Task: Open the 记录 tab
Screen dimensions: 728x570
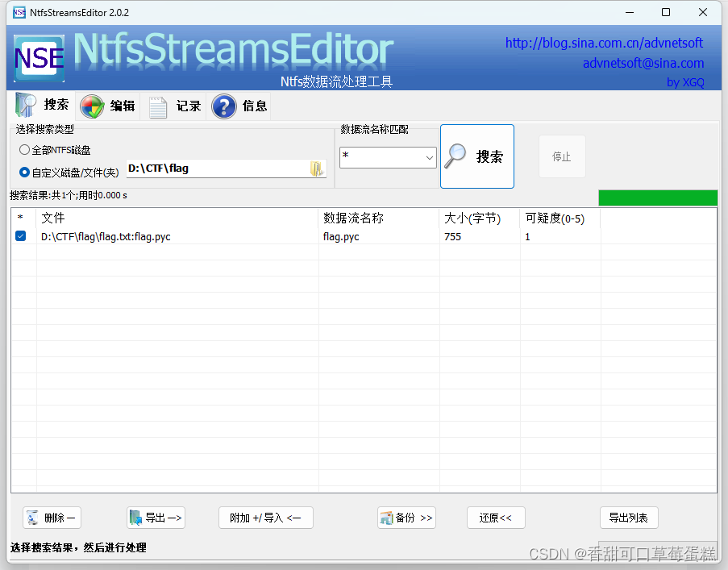Action: [x=174, y=106]
